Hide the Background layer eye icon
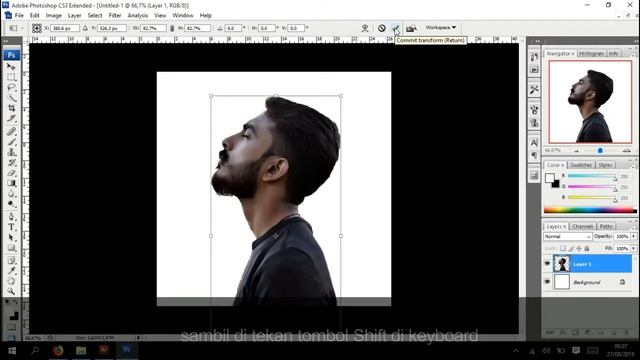 [x=547, y=282]
